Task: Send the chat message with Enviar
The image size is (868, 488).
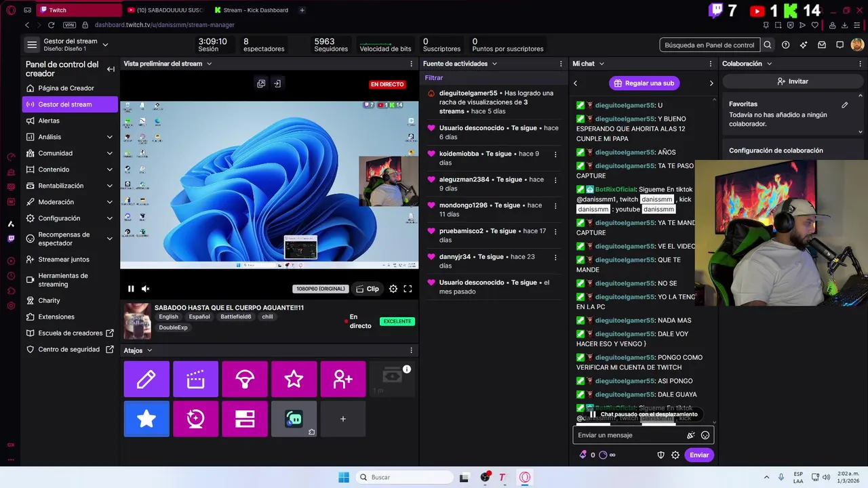Action: point(699,455)
